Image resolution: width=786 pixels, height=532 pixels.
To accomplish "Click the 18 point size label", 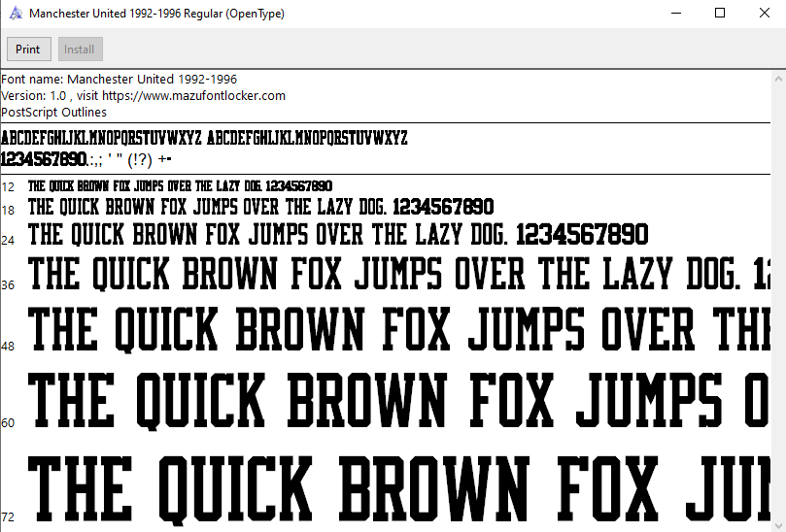I will 8,210.
